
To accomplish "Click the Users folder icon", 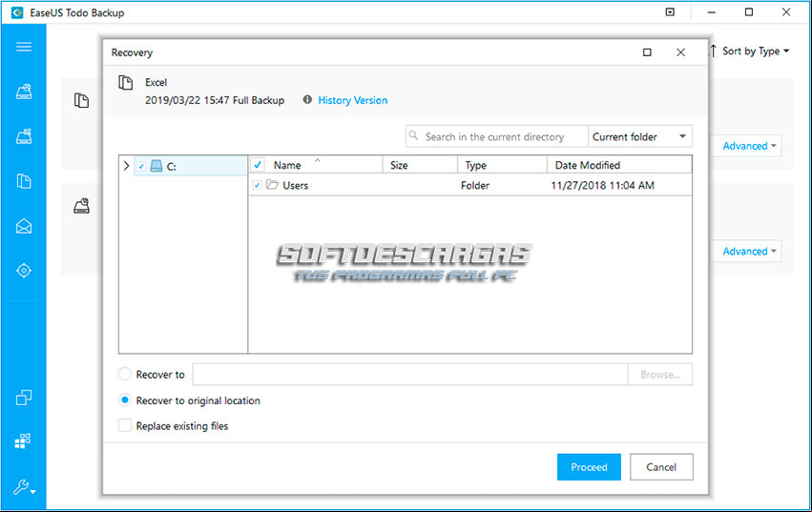I will (272, 184).
